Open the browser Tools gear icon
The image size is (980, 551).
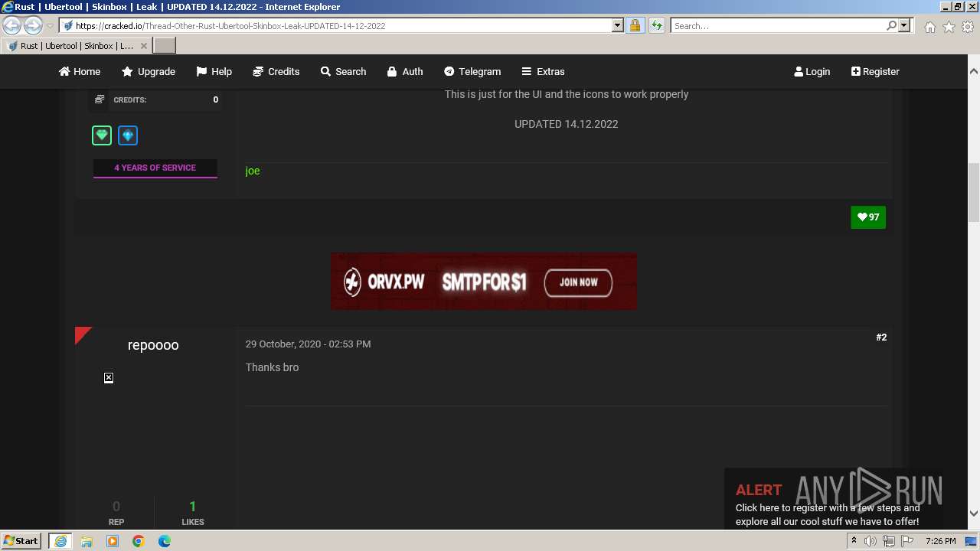[x=968, y=27]
